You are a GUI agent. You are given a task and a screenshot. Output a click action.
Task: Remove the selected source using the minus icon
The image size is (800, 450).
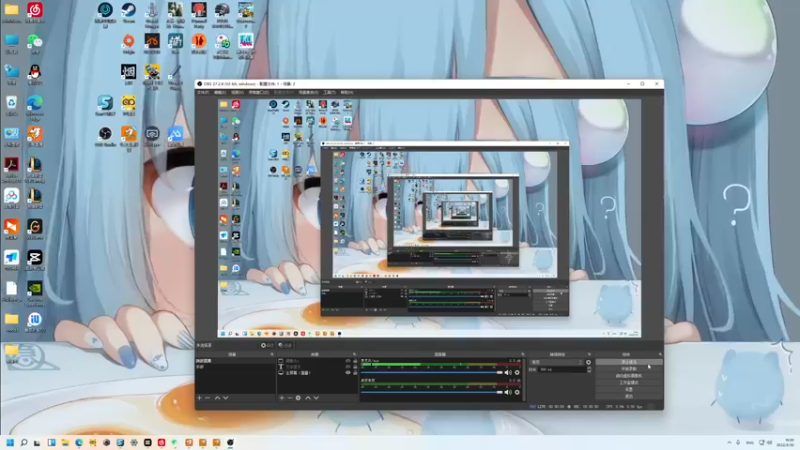point(290,398)
